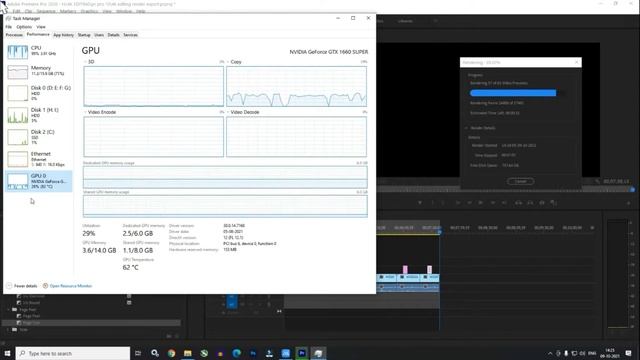
Task: Select Disk 2 (C:) in sidebar
Action: [x=39, y=137]
